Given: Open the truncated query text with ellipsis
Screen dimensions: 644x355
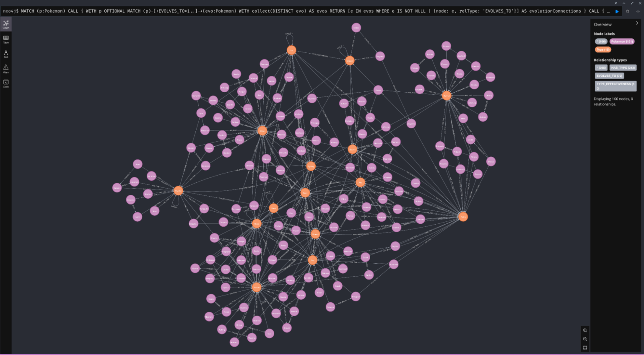Looking at the screenshot, I should tap(608, 12).
